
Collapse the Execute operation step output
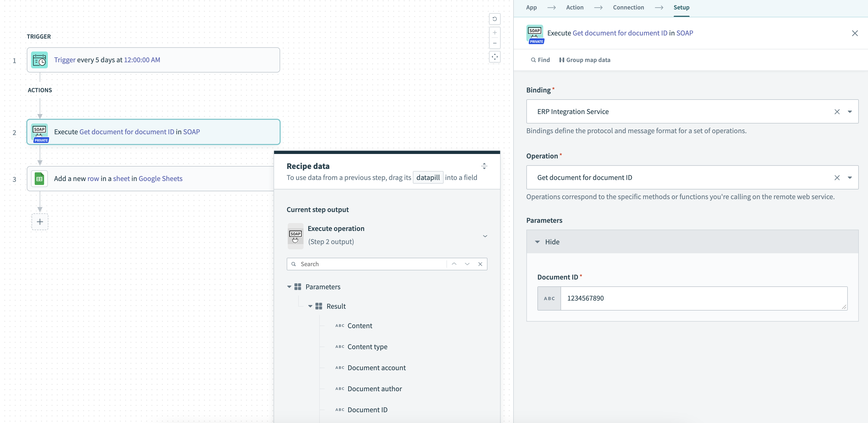click(485, 236)
